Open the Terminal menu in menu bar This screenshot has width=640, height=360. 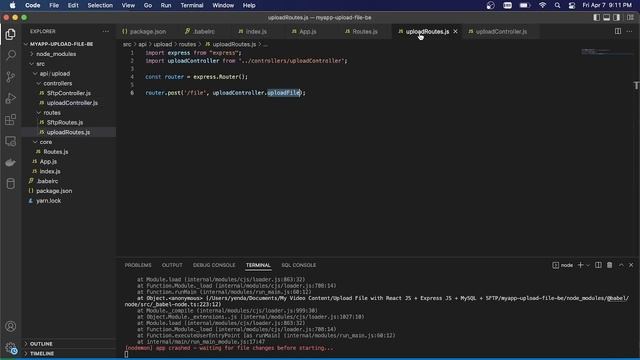tap(192, 5)
